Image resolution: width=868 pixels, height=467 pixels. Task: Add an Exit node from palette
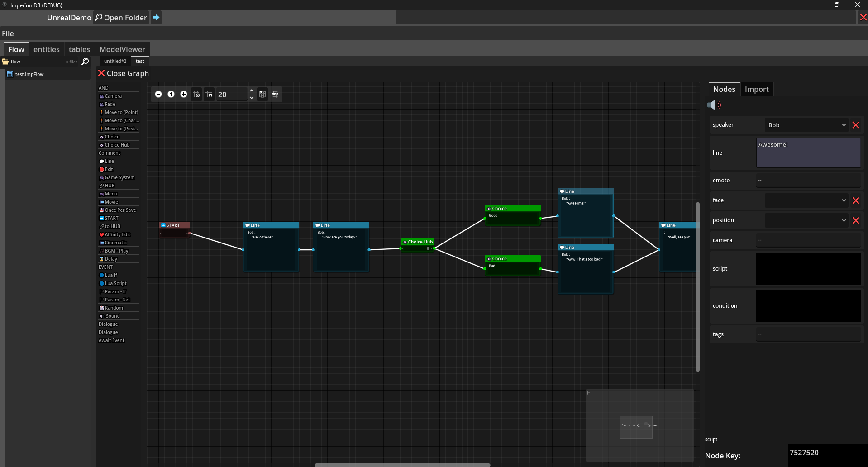[x=119, y=169]
